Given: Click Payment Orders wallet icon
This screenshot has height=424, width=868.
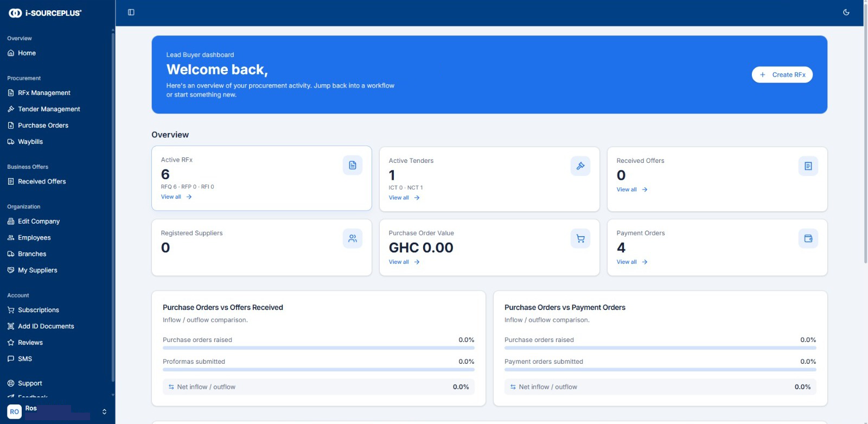Looking at the screenshot, I should 808,238.
